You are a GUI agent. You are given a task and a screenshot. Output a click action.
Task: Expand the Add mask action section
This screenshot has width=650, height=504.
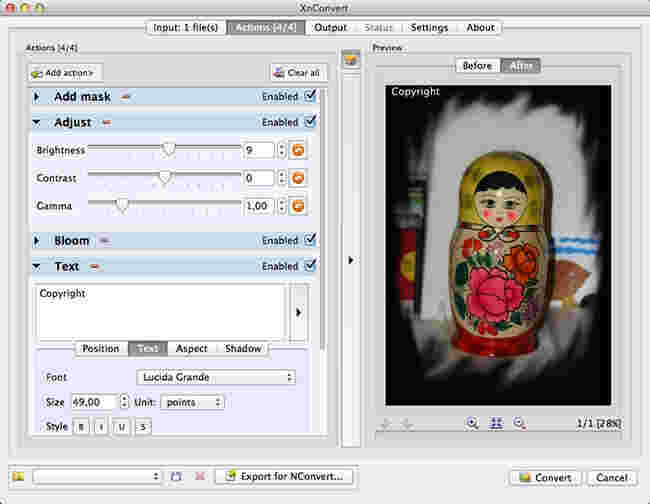click(x=37, y=97)
